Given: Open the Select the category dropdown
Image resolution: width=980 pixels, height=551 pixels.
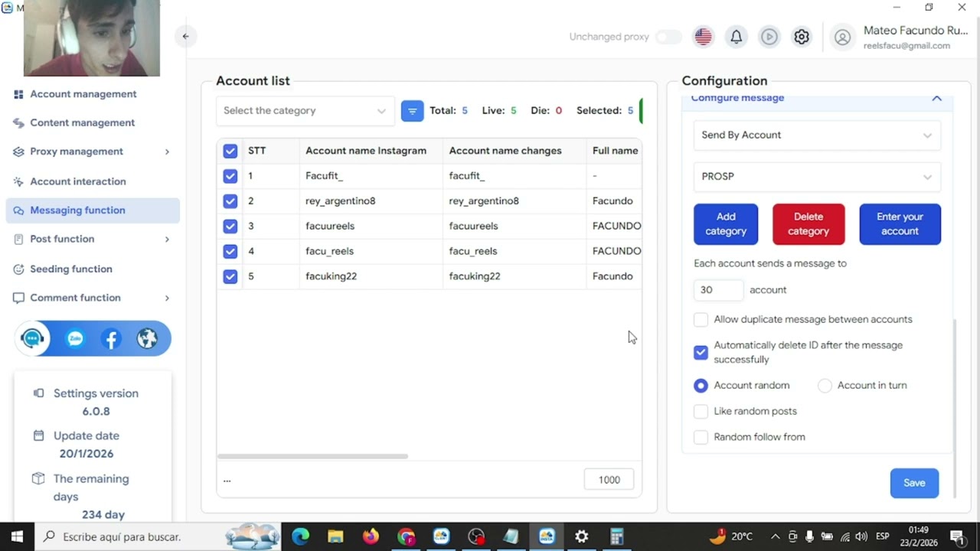Looking at the screenshot, I should (305, 111).
